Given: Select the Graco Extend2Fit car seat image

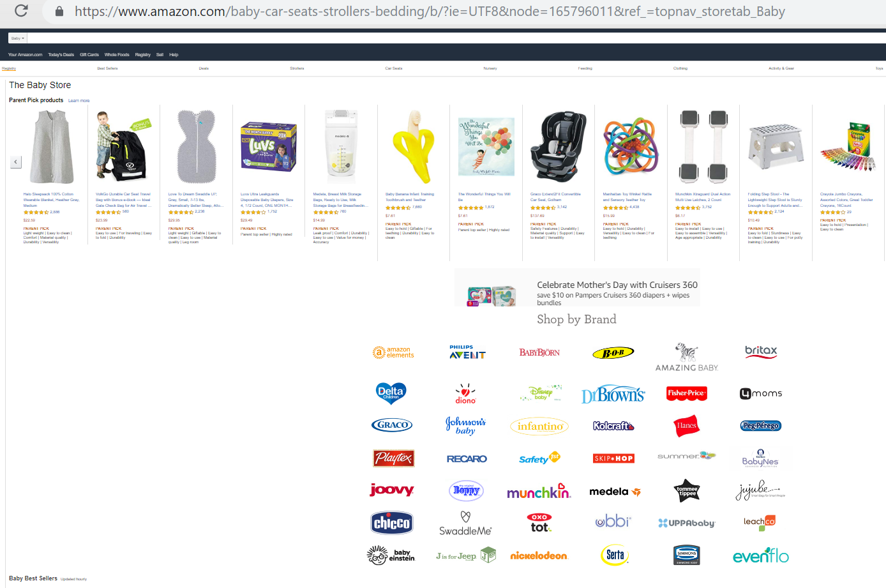Looking at the screenshot, I should [x=558, y=146].
